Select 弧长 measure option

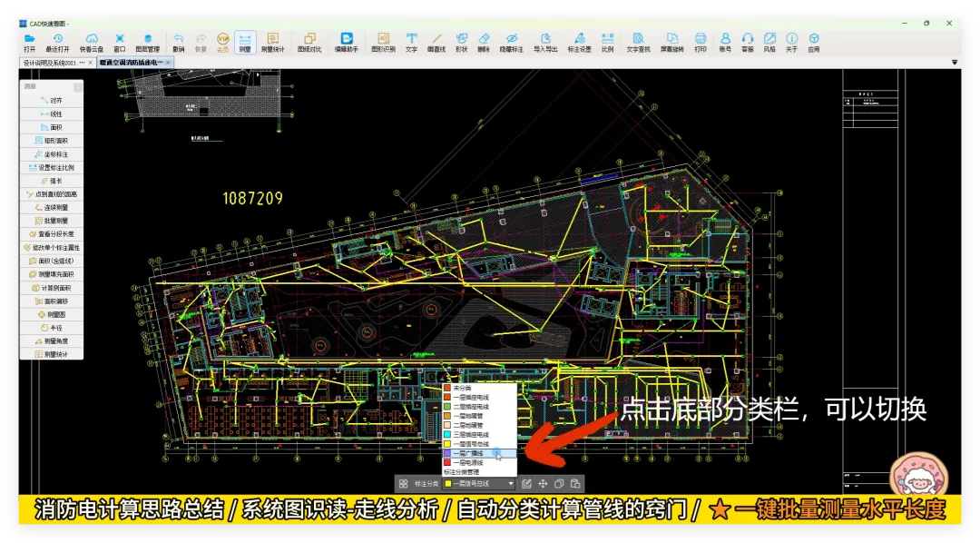[x=51, y=181]
